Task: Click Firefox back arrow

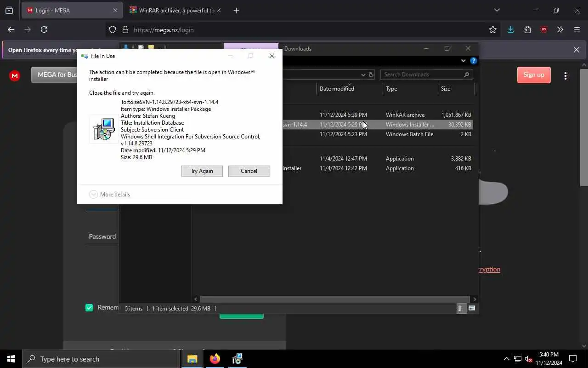Action: pyautogui.click(x=11, y=29)
